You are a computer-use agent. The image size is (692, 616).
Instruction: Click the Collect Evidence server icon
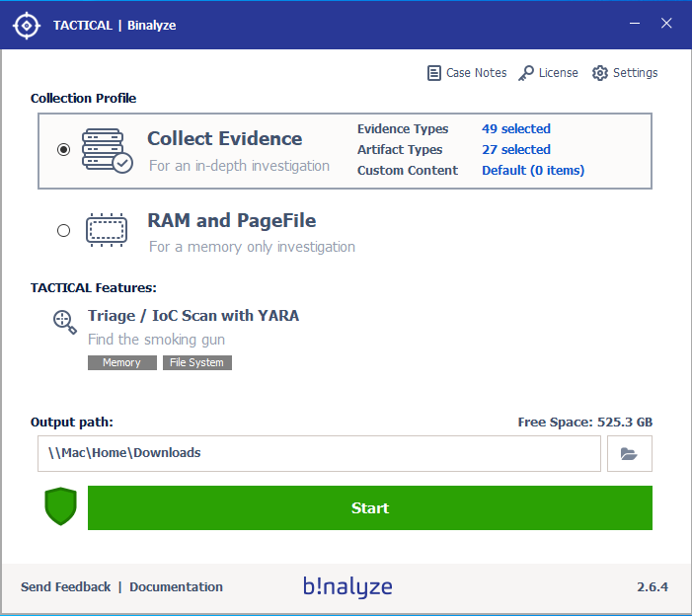coord(107,150)
